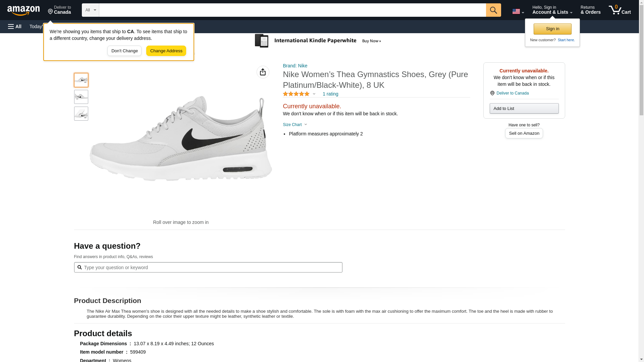This screenshot has width=644, height=362.
Task: Open Returns & Orders menu item
Action: pos(590,10)
